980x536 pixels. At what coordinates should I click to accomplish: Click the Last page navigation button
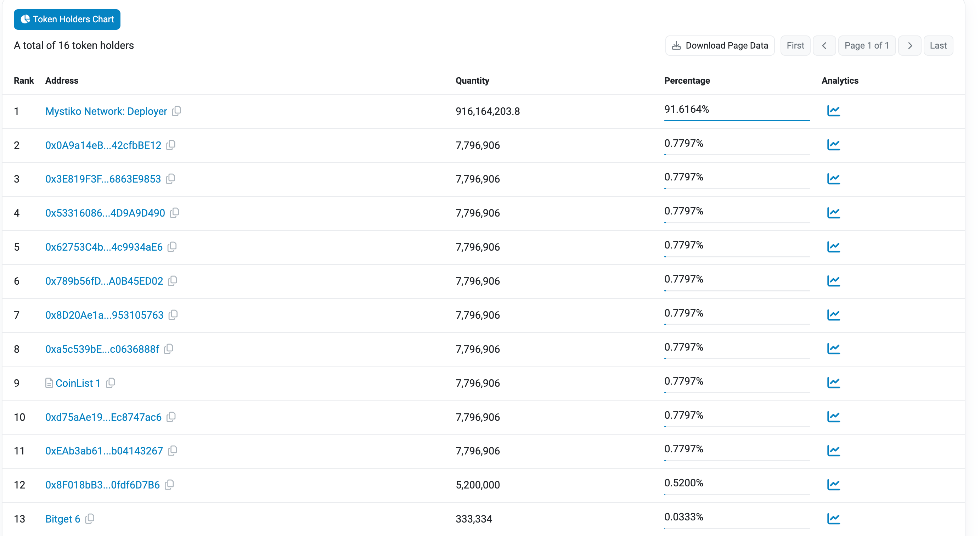(x=937, y=45)
